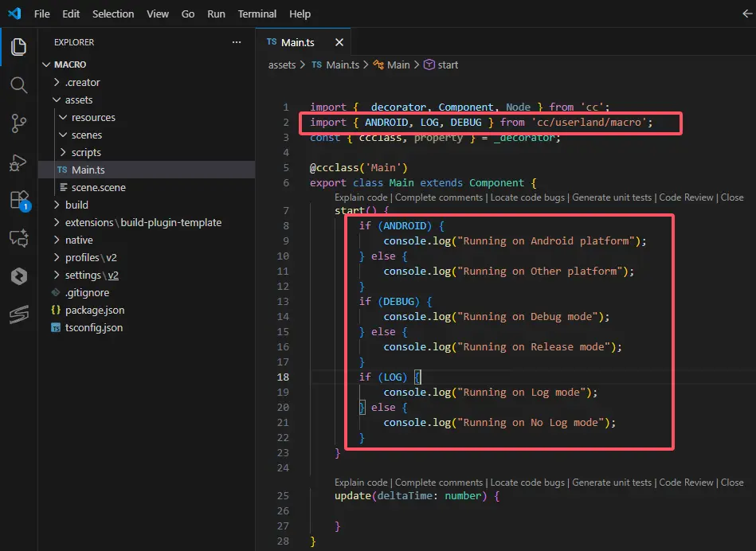
Task: Open the Search view icon
Action: (x=18, y=84)
